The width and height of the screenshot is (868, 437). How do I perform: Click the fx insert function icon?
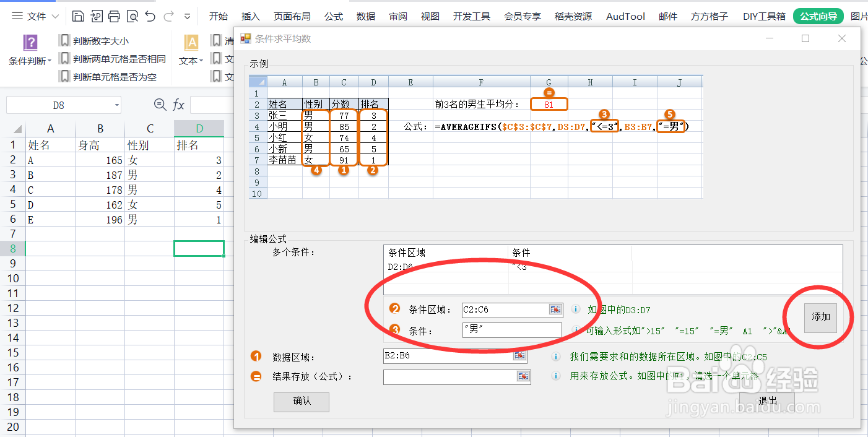point(178,105)
